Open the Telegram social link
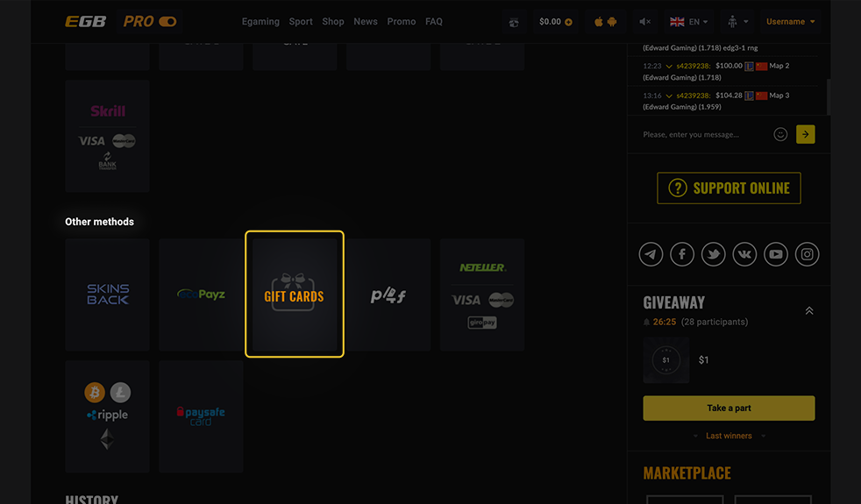The width and height of the screenshot is (861, 504). (651, 254)
